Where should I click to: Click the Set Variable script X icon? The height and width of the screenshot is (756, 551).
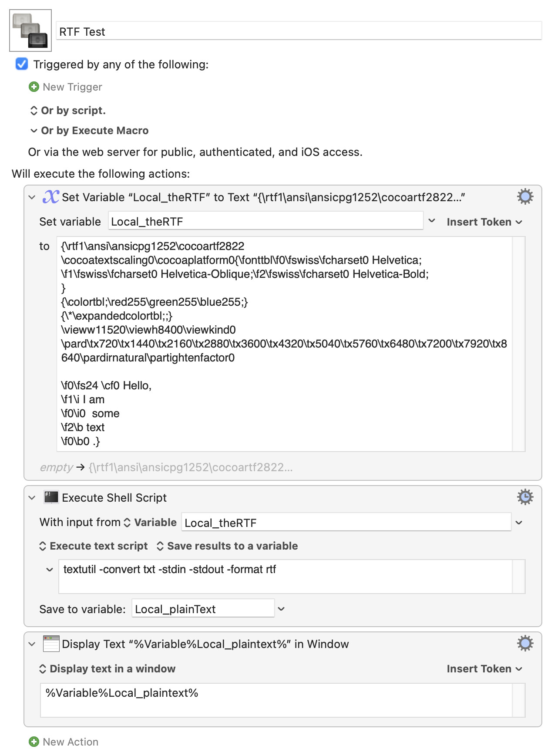(50, 197)
